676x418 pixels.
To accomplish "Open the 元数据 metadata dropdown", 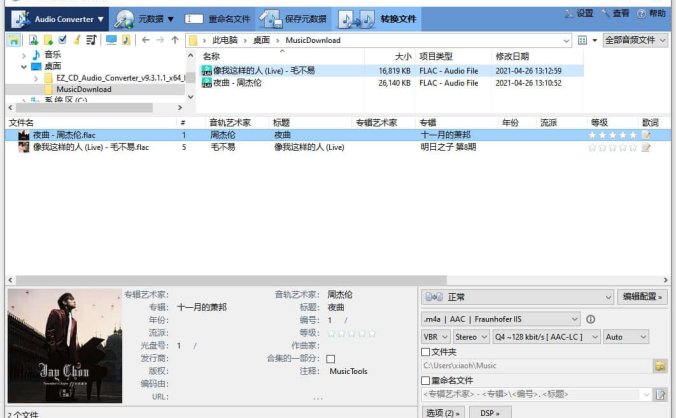I will pos(144,19).
